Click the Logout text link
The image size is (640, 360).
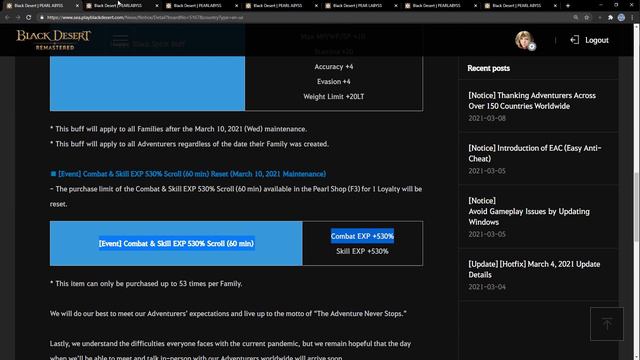click(x=597, y=40)
